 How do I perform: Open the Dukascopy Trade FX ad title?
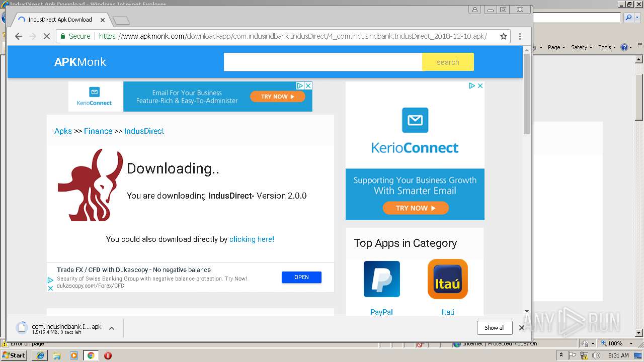[x=134, y=269]
